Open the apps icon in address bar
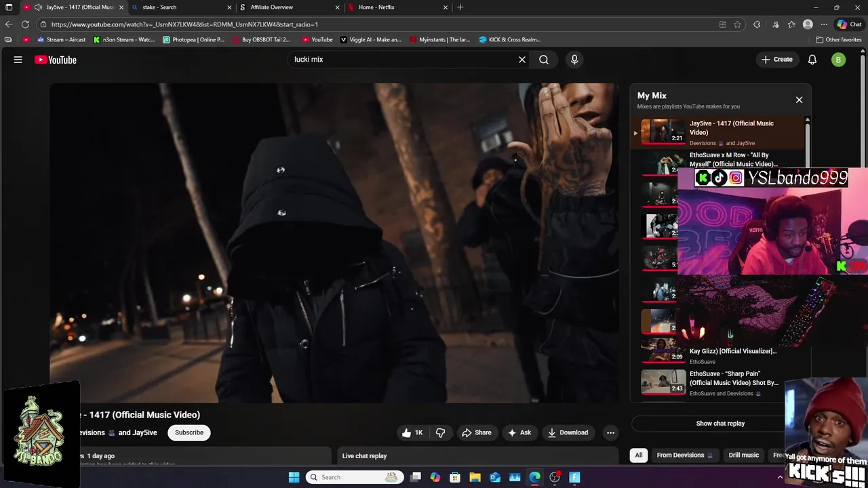 coord(723,24)
